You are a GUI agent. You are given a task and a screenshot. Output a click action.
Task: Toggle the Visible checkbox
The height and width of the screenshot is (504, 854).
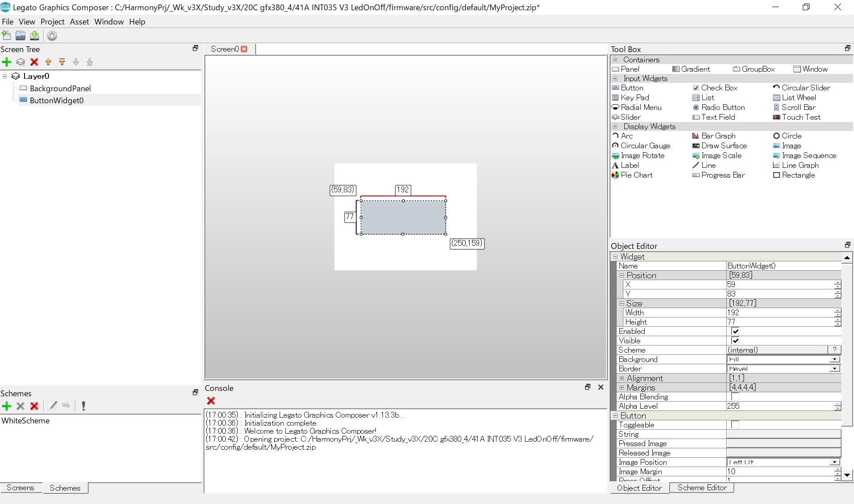[x=735, y=341]
